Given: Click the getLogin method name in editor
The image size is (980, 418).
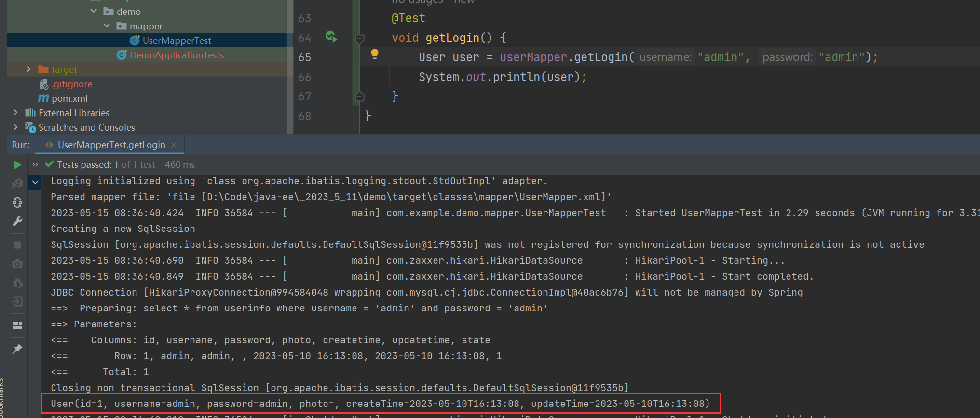Looking at the screenshot, I should click(452, 38).
